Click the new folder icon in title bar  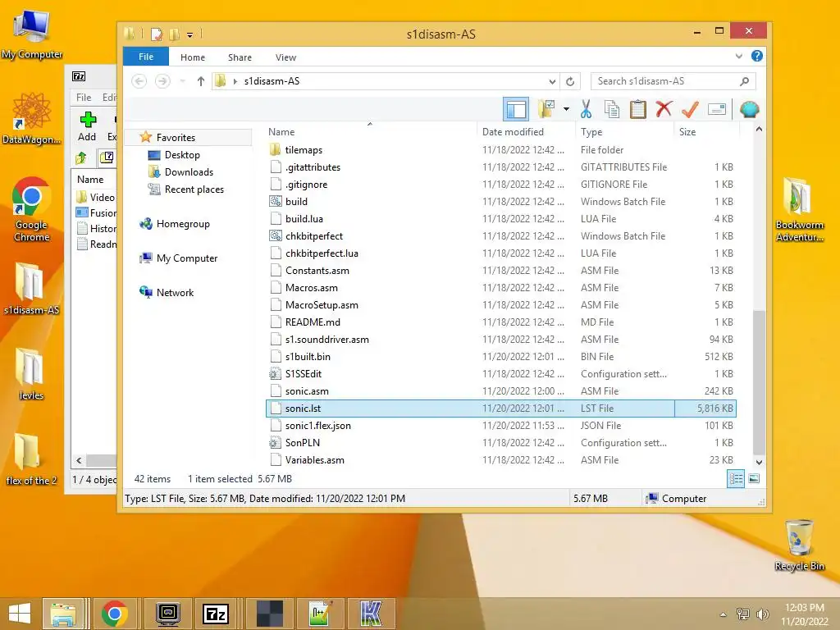(174, 34)
